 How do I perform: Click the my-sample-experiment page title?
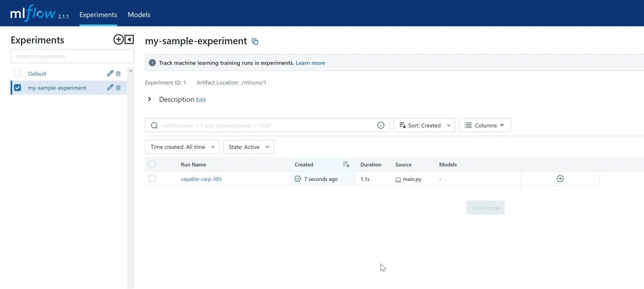pos(196,41)
